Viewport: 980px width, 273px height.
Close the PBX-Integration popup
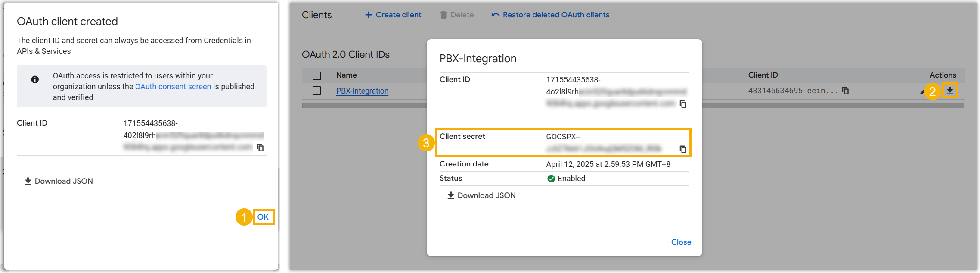point(681,242)
